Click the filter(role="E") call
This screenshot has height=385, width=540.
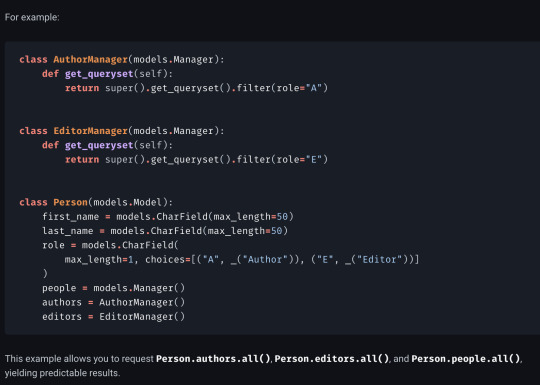(x=282, y=159)
